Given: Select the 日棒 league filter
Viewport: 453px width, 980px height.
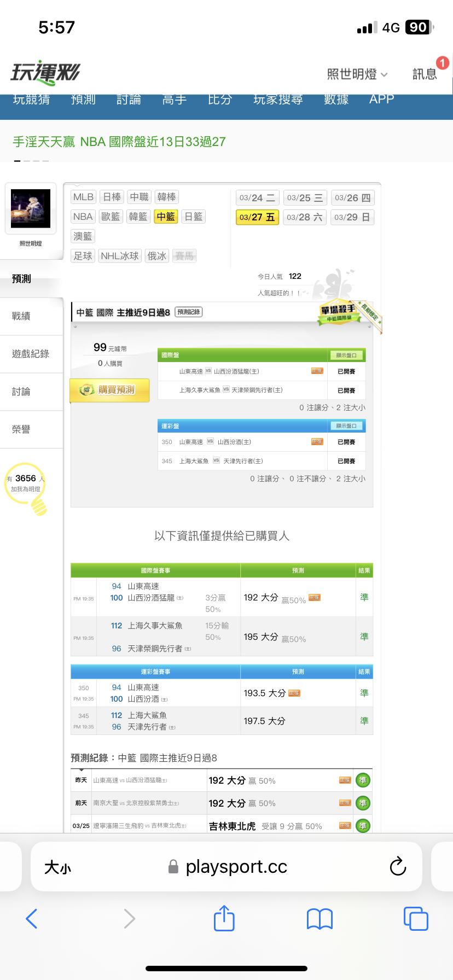Looking at the screenshot, I should point(112,197).
